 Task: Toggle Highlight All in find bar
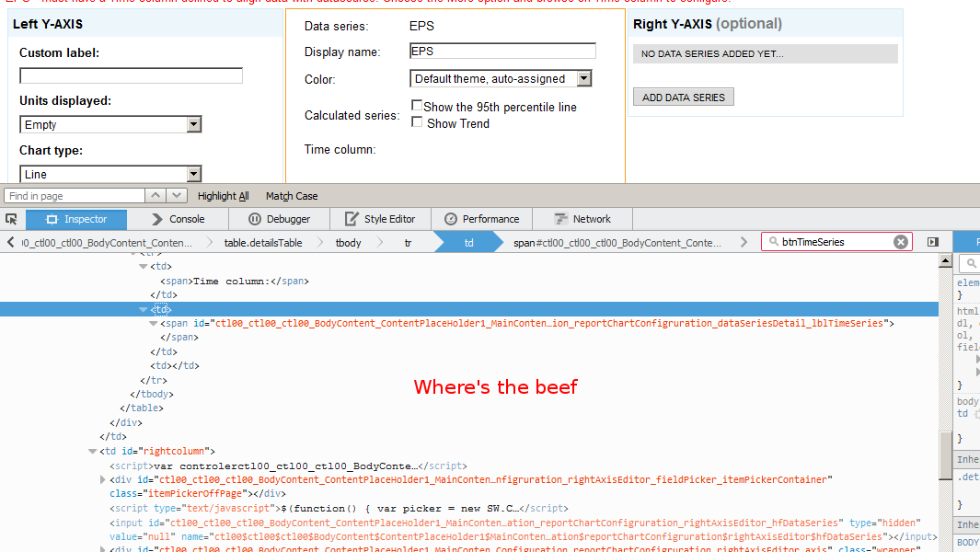tap(223, 196)
